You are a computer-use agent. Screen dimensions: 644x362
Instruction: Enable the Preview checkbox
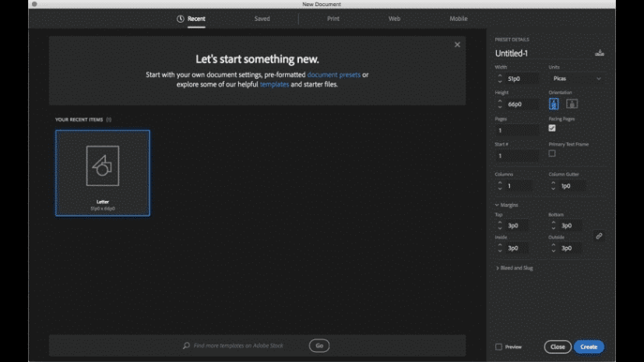(x=499, y=347)
